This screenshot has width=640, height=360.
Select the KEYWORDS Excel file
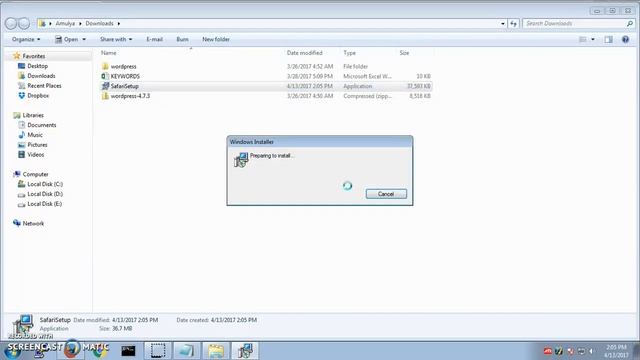pos(125,76)
